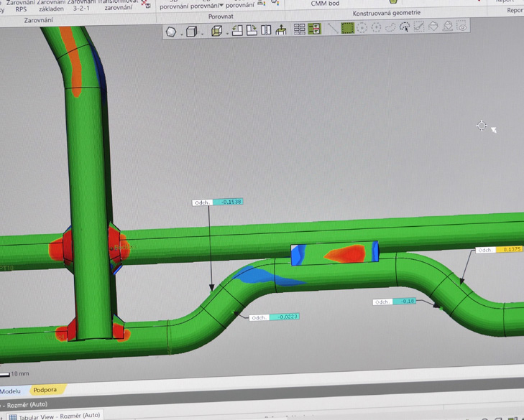The height and width of the screenshot is (420, 524).
Task: Open dropdown arrow beside shaded render icon
Action: click(180, 33)
